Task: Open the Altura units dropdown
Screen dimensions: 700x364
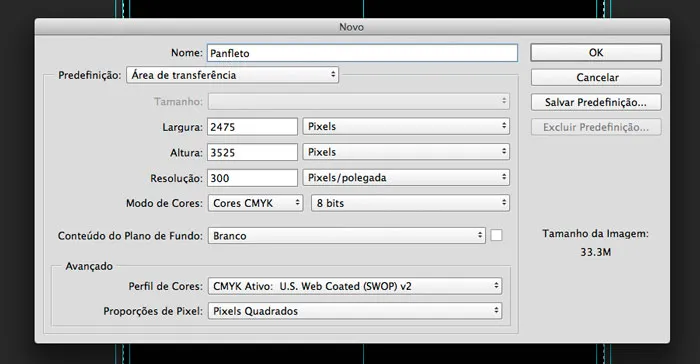Action: tap(406, 152)
